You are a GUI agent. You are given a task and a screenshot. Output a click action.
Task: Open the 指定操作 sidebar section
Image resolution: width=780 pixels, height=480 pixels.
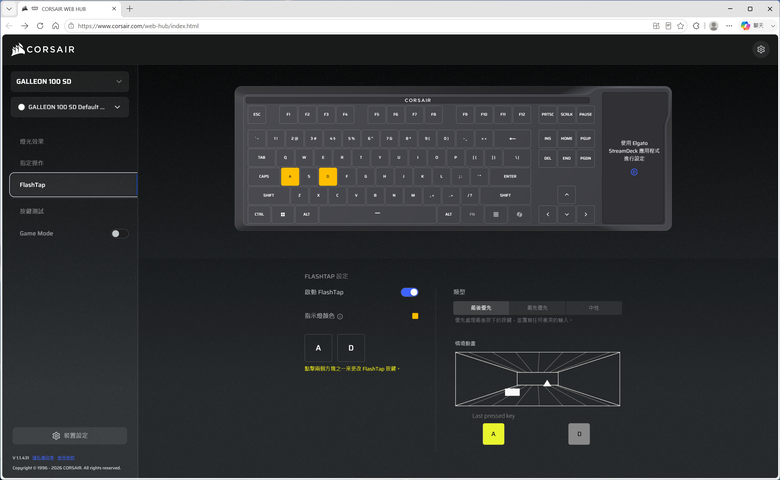click(32, 163)
